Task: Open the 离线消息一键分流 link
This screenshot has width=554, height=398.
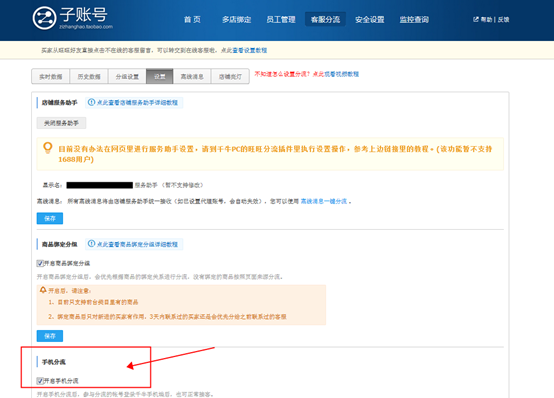Action: [x=324, y=201]
